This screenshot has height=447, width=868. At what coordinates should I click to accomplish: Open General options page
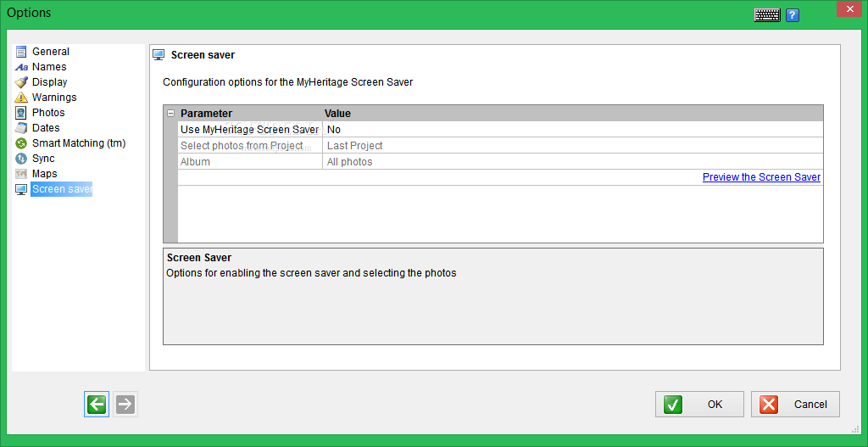coord(50,52)
